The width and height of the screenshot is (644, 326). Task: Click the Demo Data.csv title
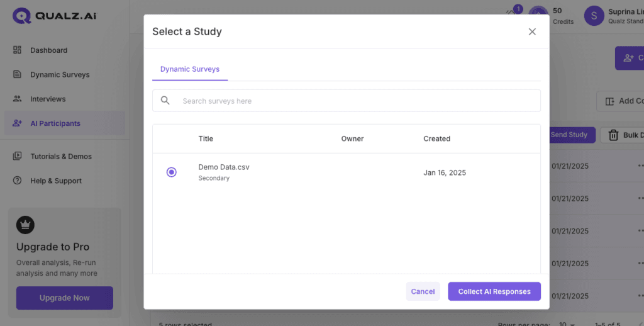[224, 167]
